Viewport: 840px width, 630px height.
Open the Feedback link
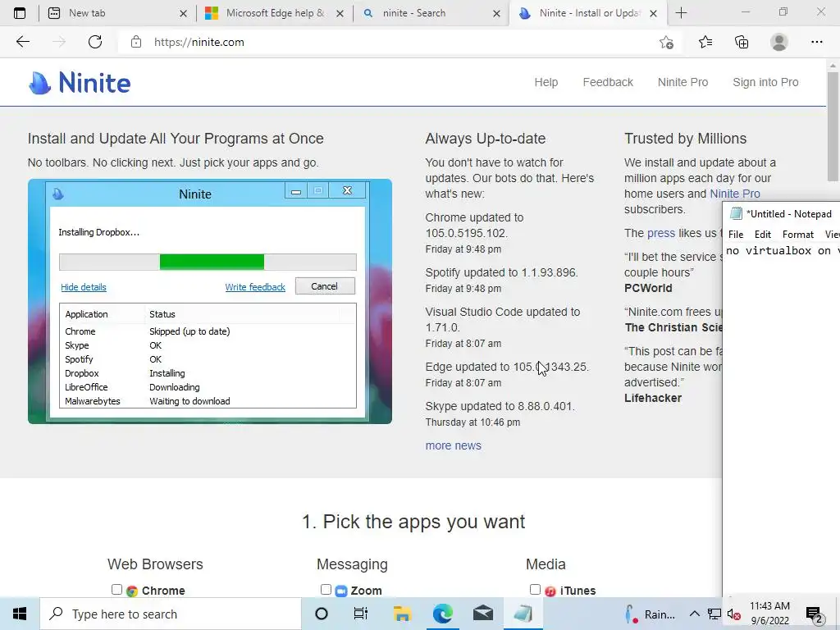coord(608,82)
